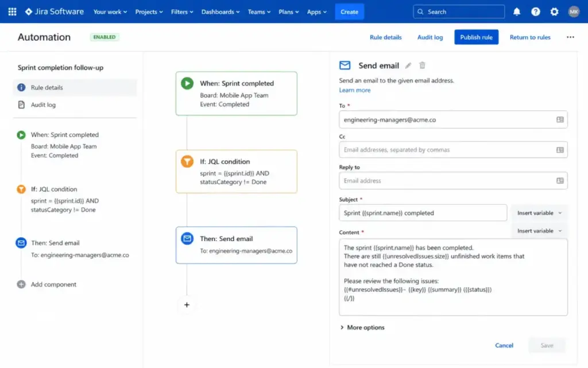Viewport: 588px width, 368px height.
Task: Click Return to rules link
Action: click(x=530, y=37)
